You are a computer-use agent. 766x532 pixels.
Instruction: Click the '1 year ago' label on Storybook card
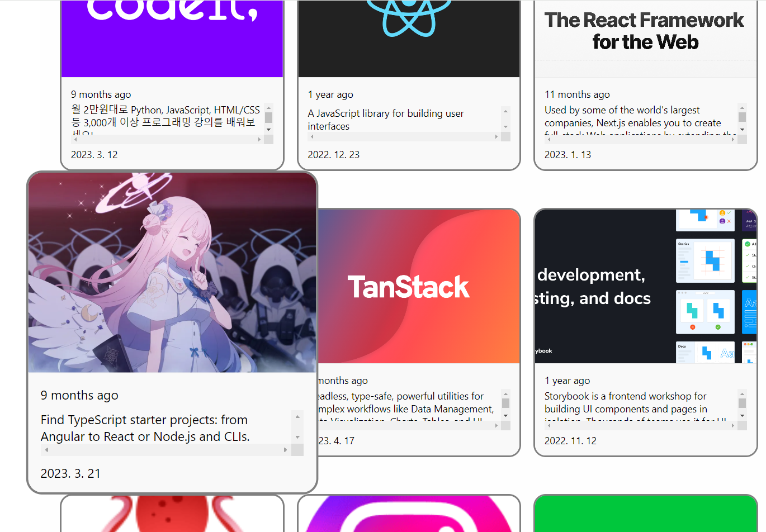568,381
